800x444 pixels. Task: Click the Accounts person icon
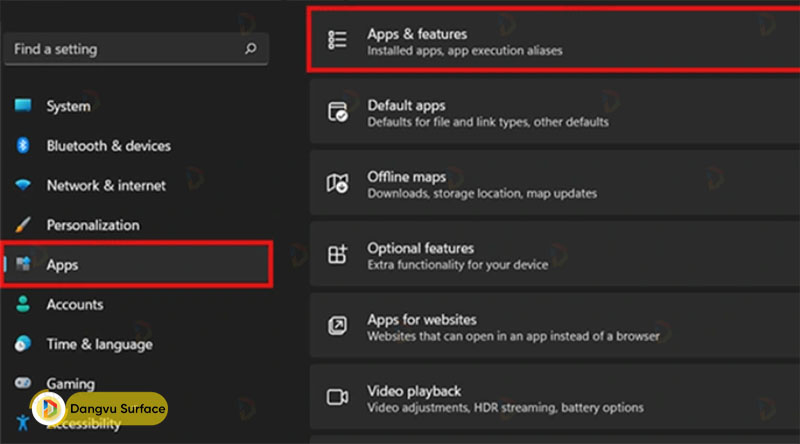tap(23, 305)
